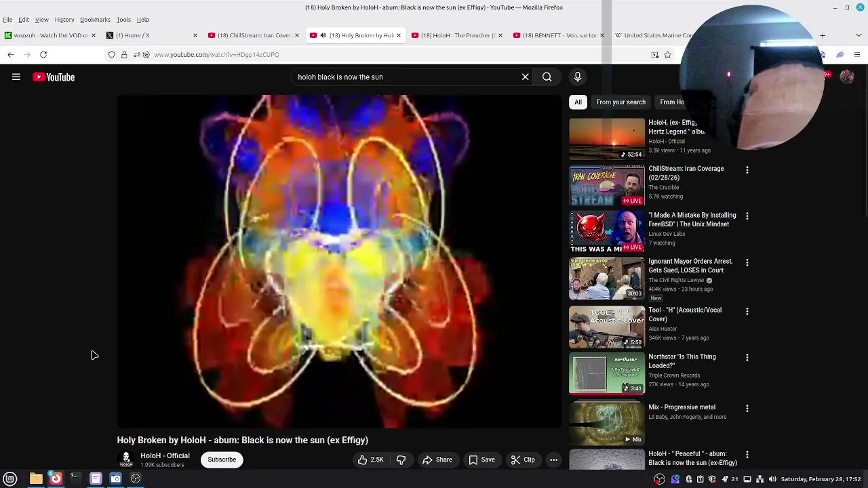Screen dimensions: 868x488
Task: Open ChillStream Iran Coverage thumbnail
Action: [607, 186]
